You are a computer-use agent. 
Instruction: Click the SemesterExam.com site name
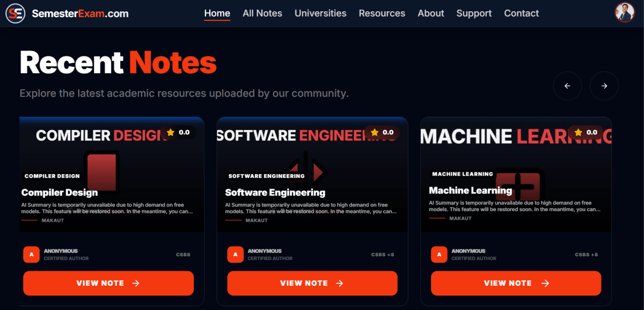(x=80, y=14)
